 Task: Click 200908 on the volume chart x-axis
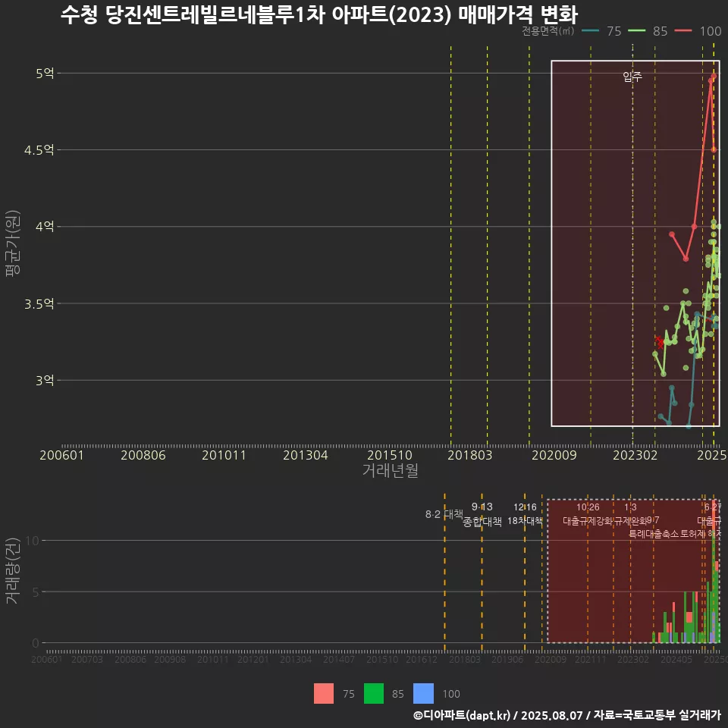coord(170,659)
